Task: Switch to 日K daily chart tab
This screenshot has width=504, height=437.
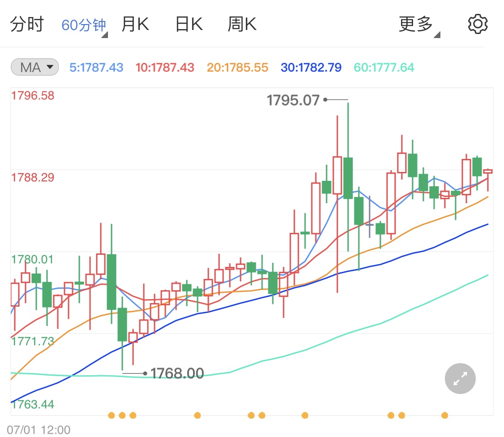Action: (x=189, y=25)
